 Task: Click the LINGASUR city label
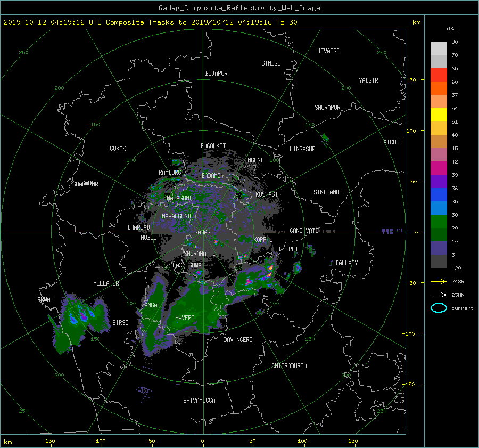coord(302,149)
